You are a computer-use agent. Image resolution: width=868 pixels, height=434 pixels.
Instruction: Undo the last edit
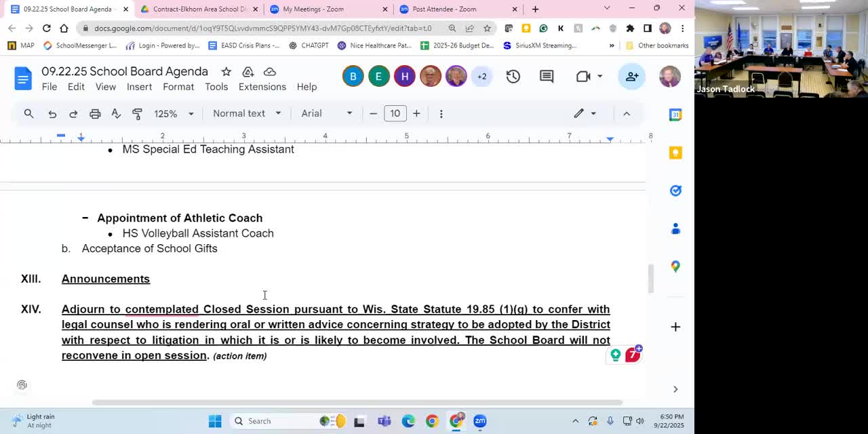point(52,113)
